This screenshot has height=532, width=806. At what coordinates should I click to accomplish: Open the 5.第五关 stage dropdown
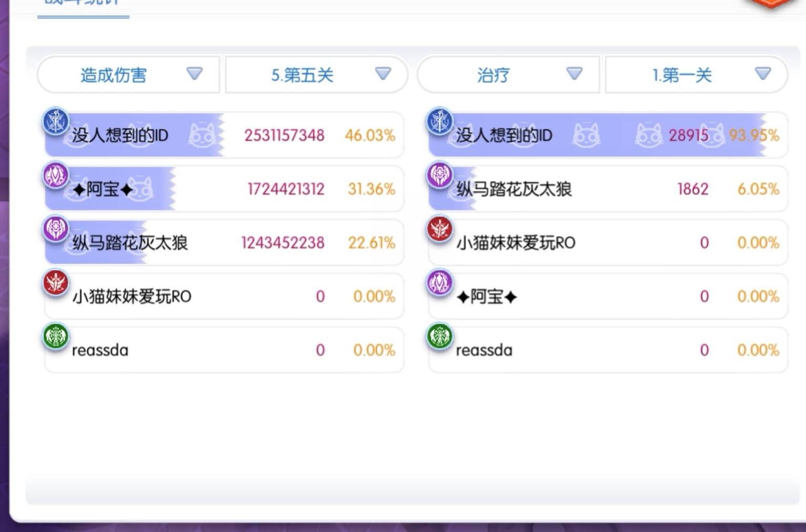[x=316, y=75]
